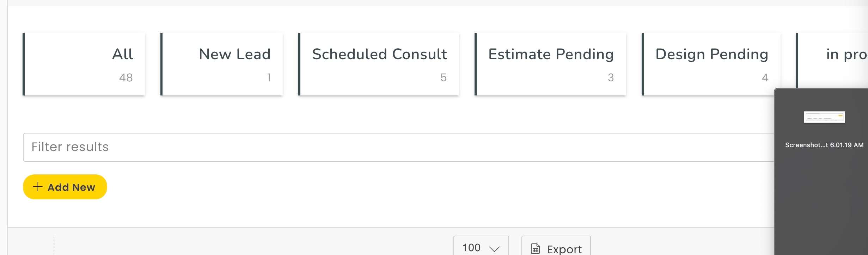Choose the partially visible 'in pro' card
The image size is (868, 255).
pyautogui.click(x=832, y=60)
